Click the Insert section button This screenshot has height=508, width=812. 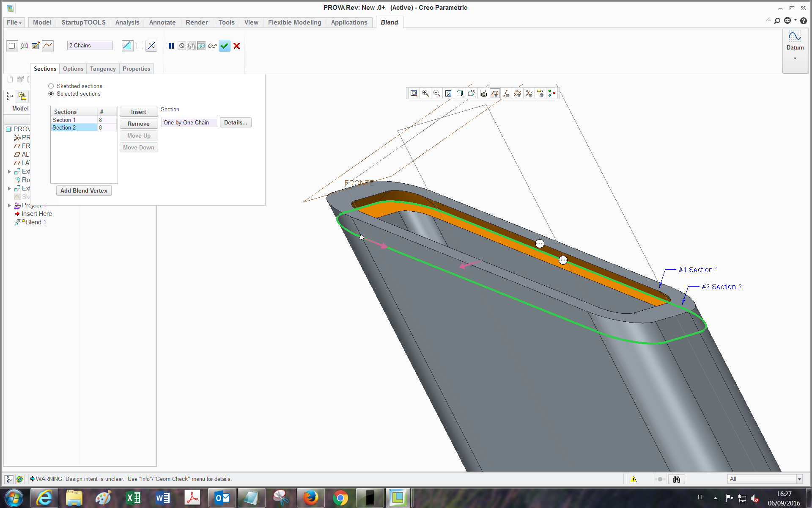[x=139, y=112]
